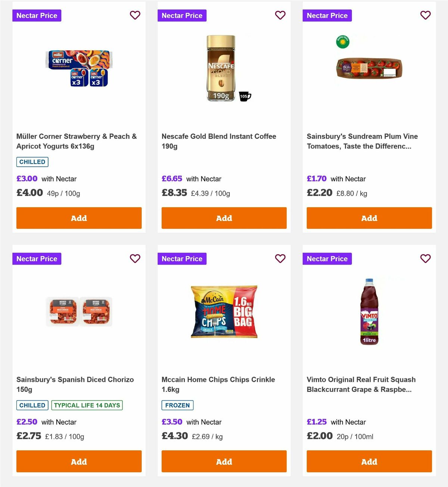Viewport: 448px width, 487px height.
Task: Click the heart icon on Vimto squash card
Action: coord(425,258)
